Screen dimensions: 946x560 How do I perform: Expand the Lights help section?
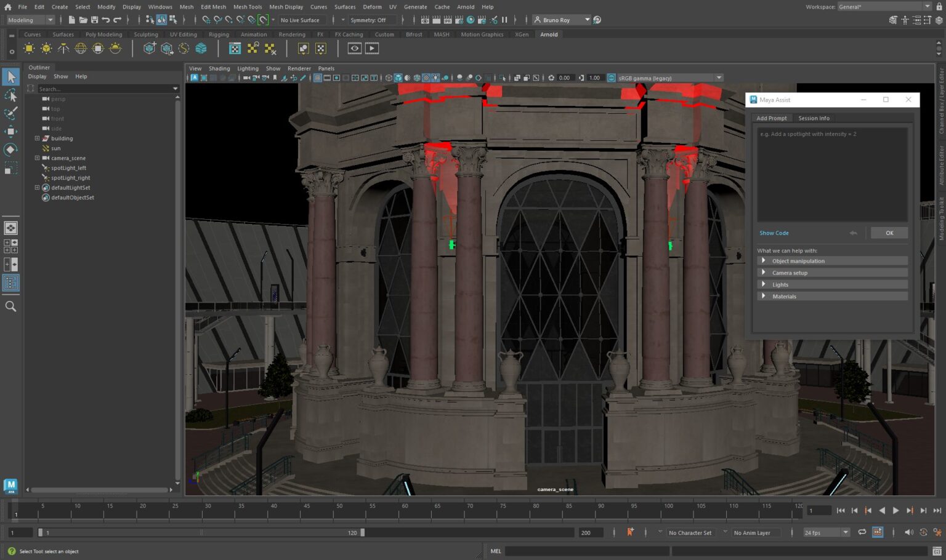[764, 284]
